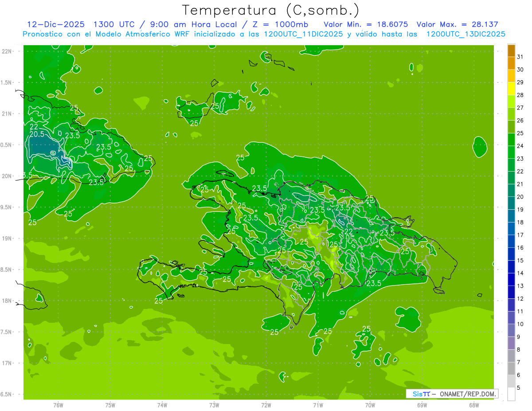Click the legend value '31'
The image size is (532, 411).
tap(520, 57)
